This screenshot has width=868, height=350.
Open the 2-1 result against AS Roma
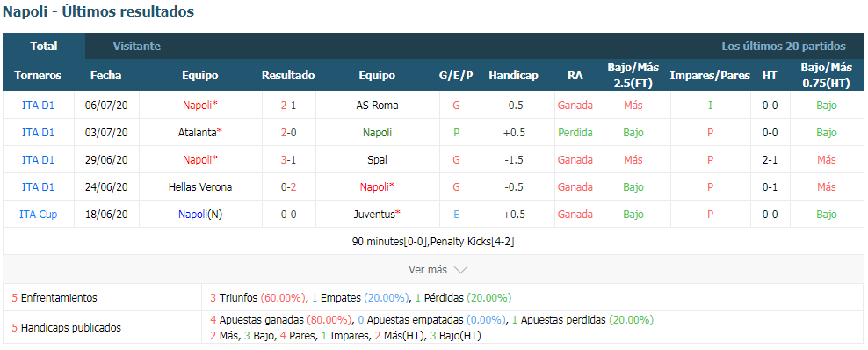288,106
